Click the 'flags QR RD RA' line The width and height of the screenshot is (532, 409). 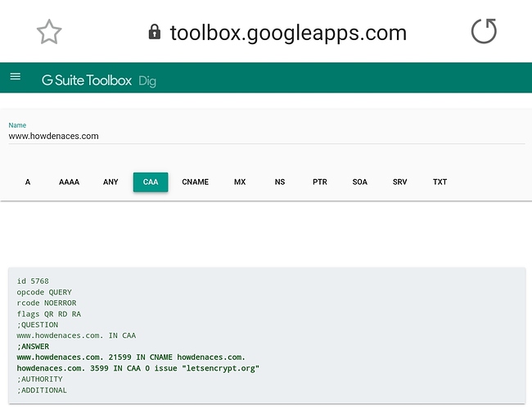49,314
